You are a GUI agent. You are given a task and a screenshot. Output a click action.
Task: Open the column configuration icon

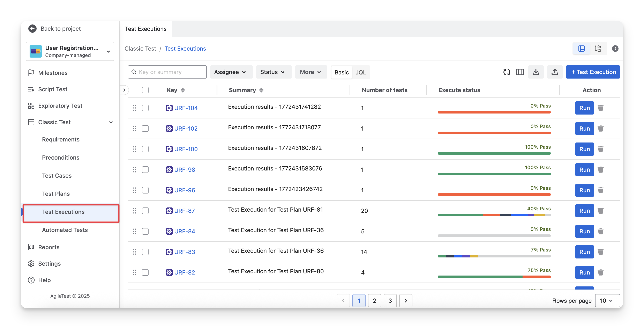(x=520, y=72)
